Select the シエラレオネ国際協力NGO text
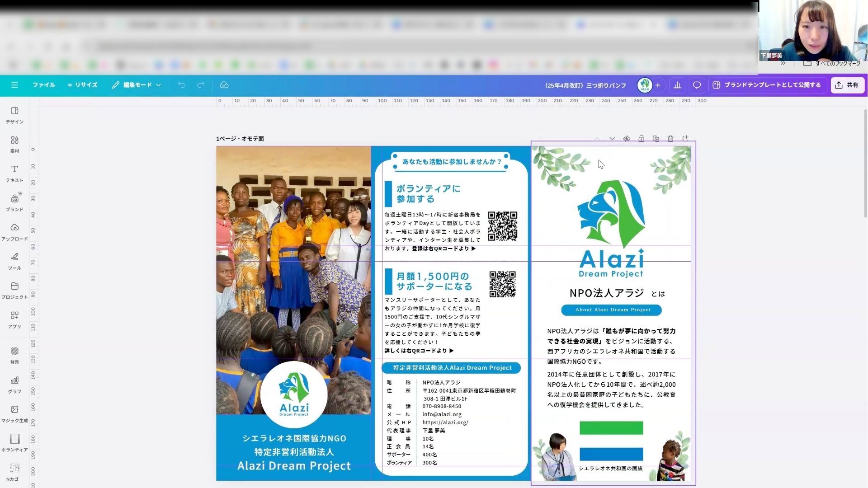The width and height of the screenshot is (868, 488). tap(294, 438)
